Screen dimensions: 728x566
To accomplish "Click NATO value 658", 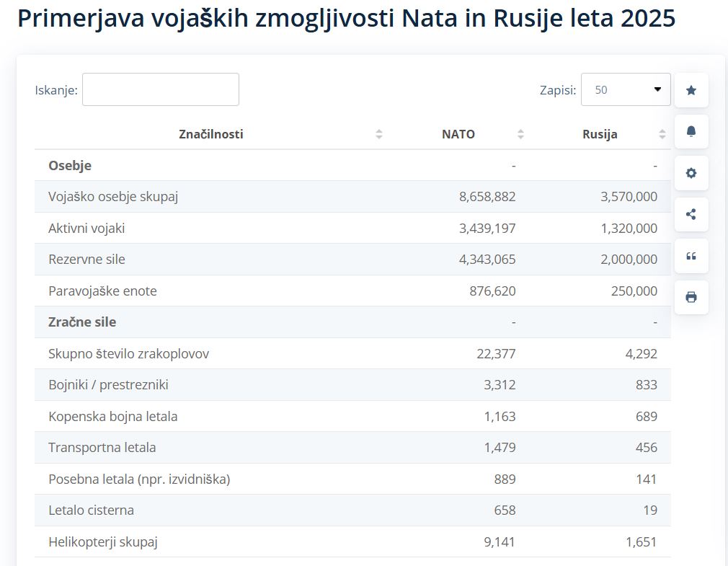I will (505, 510).
